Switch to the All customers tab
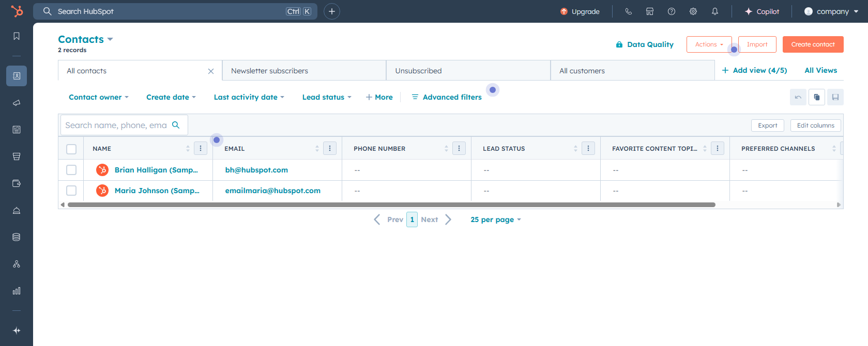The image size is (868, 346). pyautogui.click(x=632, y=71)
